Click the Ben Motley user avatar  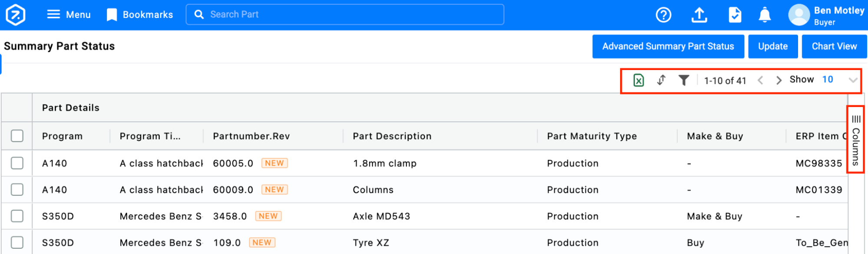799,15
